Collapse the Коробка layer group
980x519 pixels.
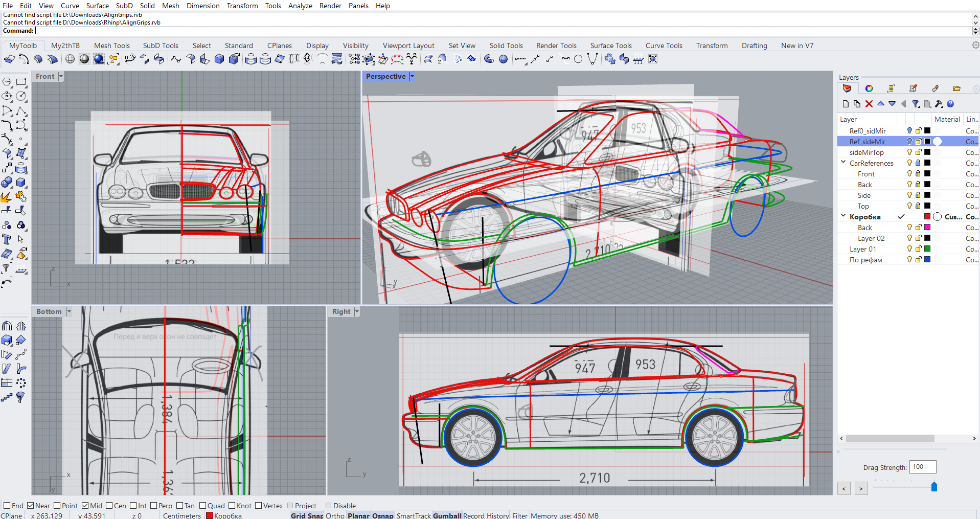pos(843,216)
